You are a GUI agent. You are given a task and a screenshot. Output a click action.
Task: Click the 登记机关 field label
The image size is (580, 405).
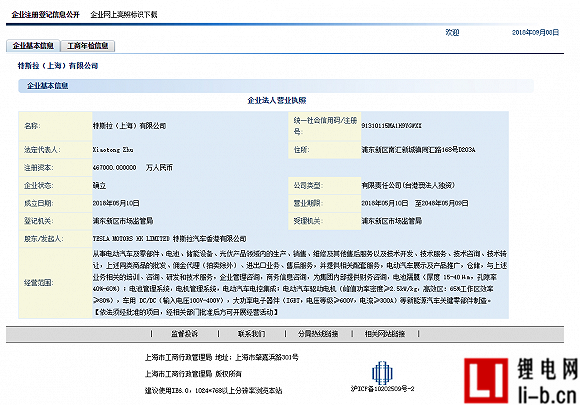point(39,221)
